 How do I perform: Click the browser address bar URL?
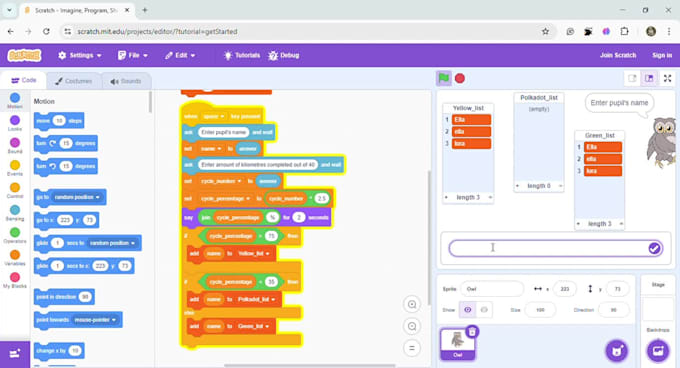157,31
